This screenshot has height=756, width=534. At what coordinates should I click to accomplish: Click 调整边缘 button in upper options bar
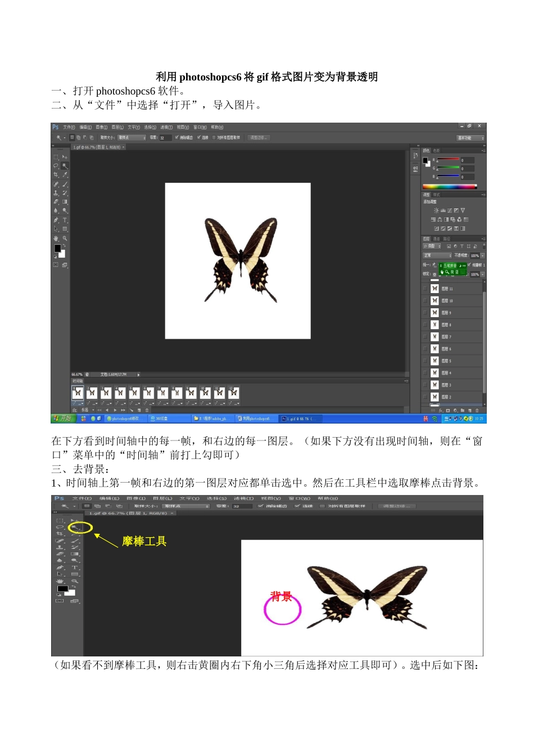click(259, 138)
